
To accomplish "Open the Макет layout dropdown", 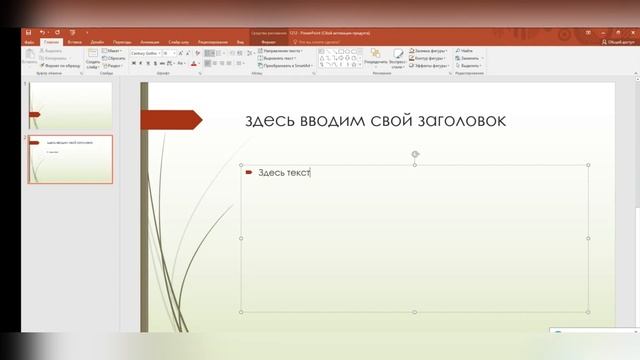I will coord(112,51).
